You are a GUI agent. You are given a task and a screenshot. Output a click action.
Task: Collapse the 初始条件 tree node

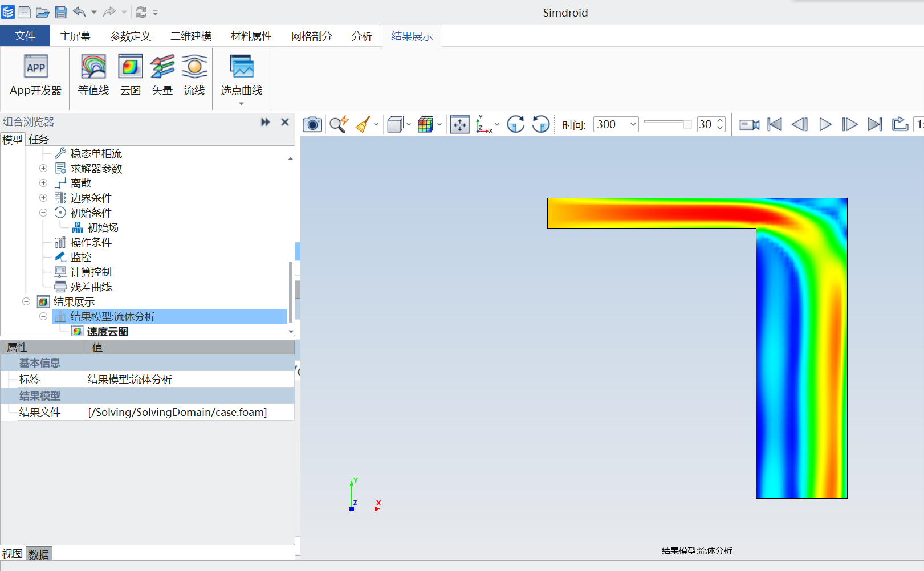click(x=43, y=213)
